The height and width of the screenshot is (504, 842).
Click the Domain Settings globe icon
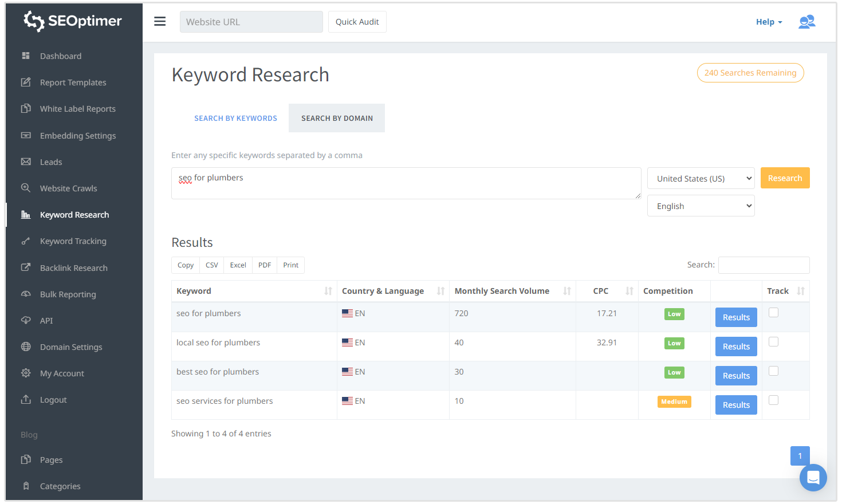(26, 346)
